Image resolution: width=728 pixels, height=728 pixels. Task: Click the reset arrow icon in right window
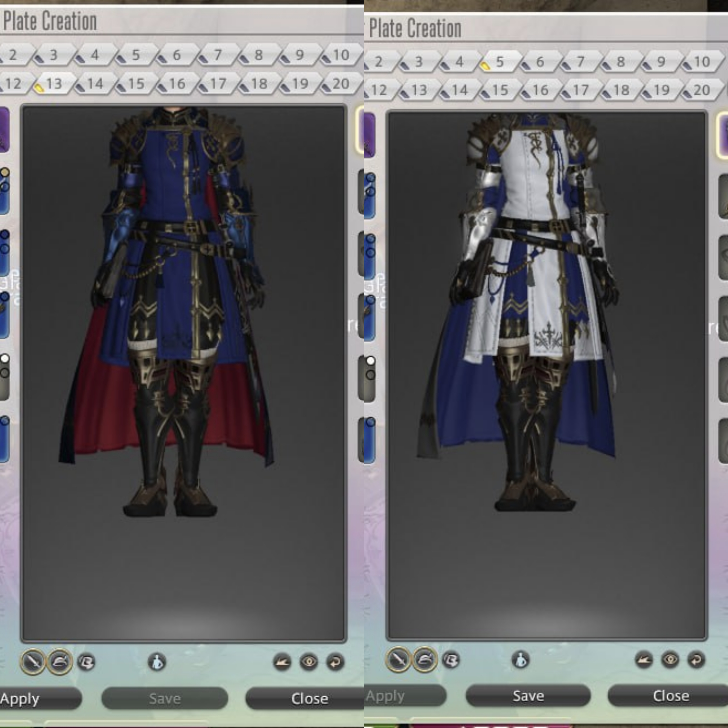[696, 660]
